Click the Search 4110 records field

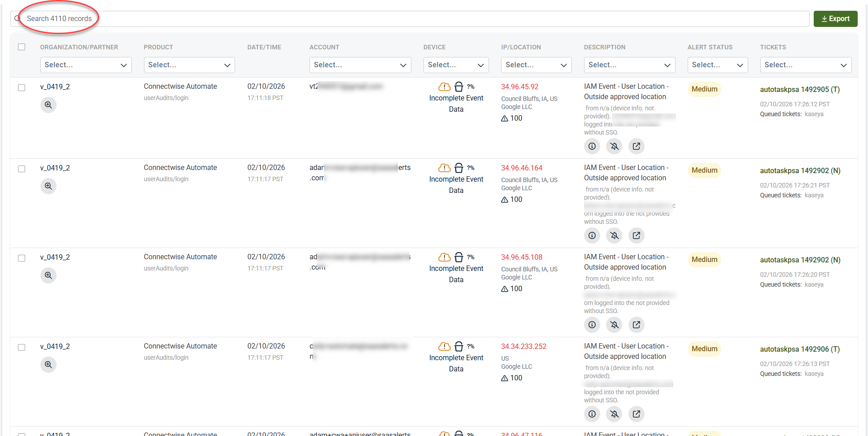[404, 19]
